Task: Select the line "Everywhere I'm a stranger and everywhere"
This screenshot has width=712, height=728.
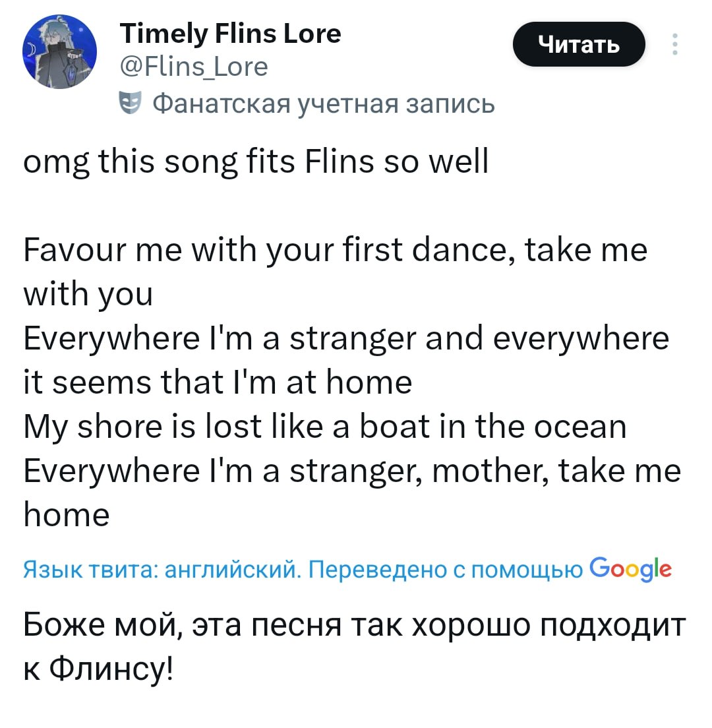Action: tap(345, 338)
